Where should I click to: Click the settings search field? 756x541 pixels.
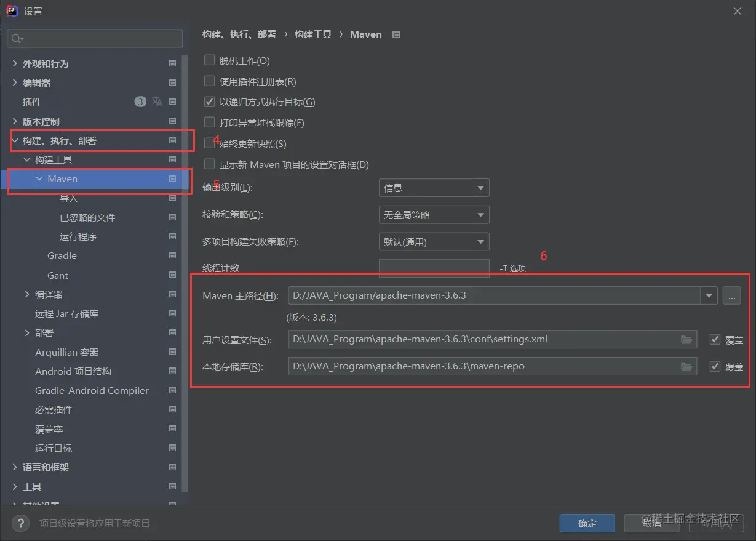click(95, 38)
